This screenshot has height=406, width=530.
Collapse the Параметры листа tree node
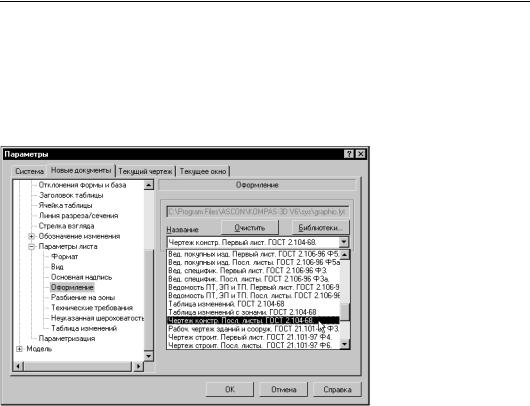[31, 246]
